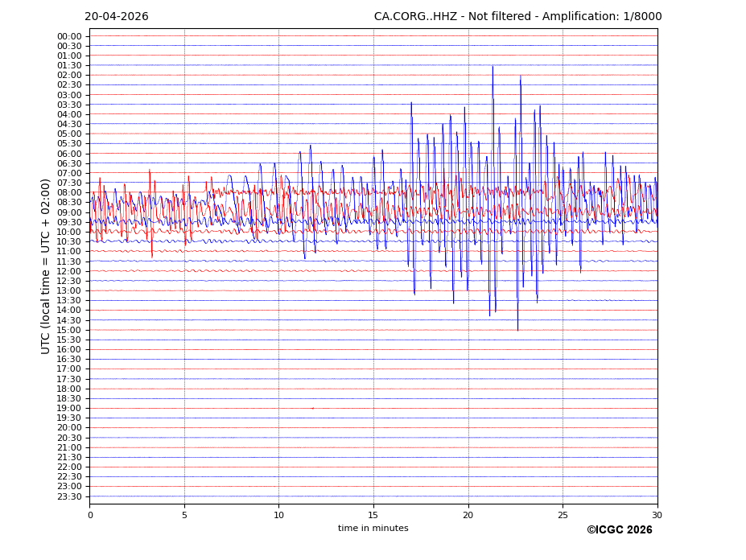The width and height of the screenshot is (746, 560).
Task: Select the 08:00 time row label
Action: [69, 193]
